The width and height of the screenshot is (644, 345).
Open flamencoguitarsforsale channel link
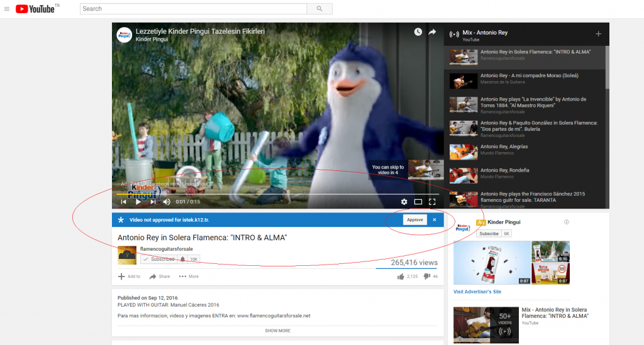[x=166, y=249]
